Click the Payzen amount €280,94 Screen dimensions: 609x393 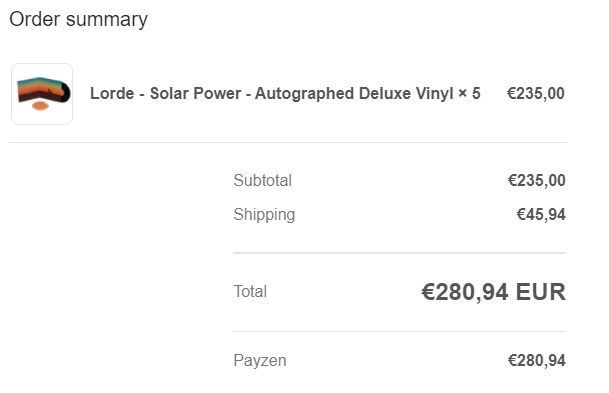coord(536,361)
